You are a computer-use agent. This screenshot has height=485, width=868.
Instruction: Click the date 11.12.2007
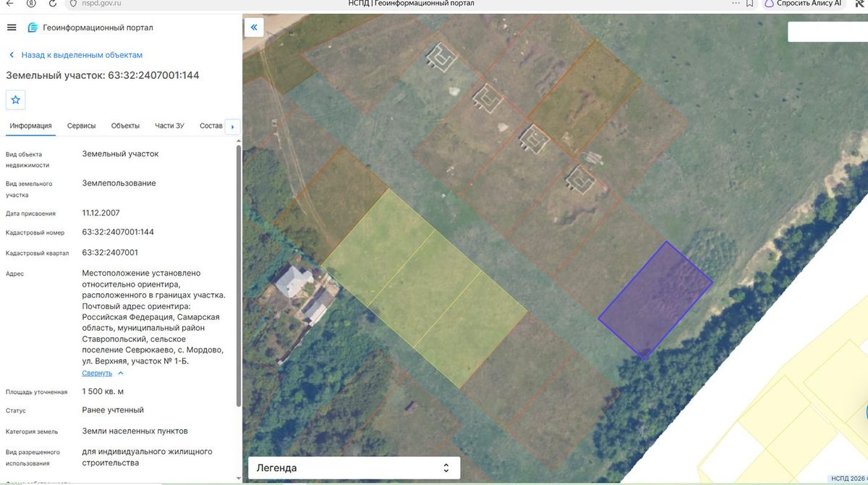(x=101, y=213)
